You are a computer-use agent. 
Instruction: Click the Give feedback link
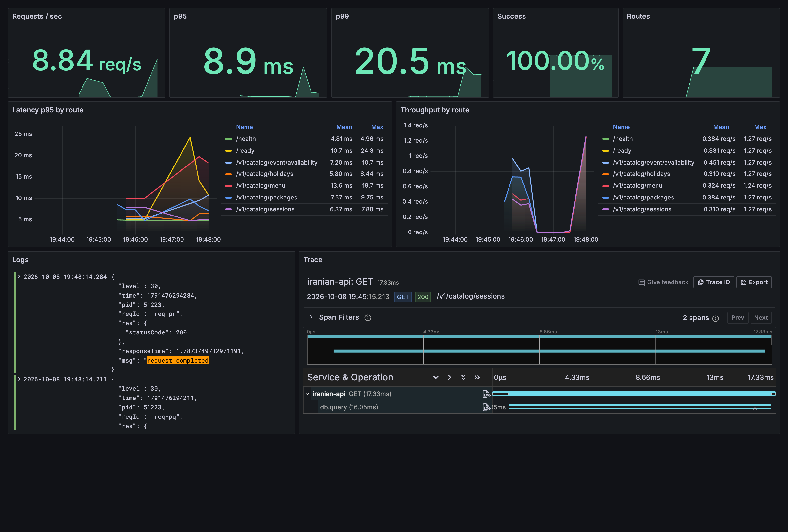(663, 282)
